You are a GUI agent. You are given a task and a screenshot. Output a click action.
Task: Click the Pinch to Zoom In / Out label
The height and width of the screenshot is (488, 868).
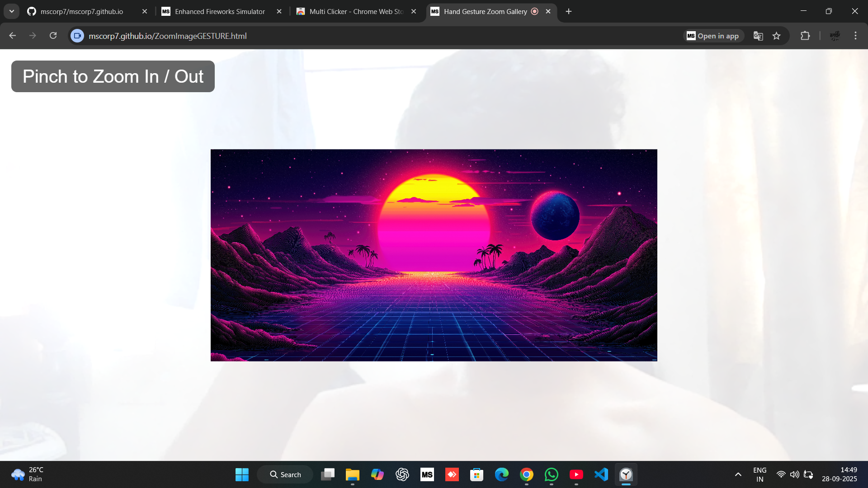click(x=113, y=76)
